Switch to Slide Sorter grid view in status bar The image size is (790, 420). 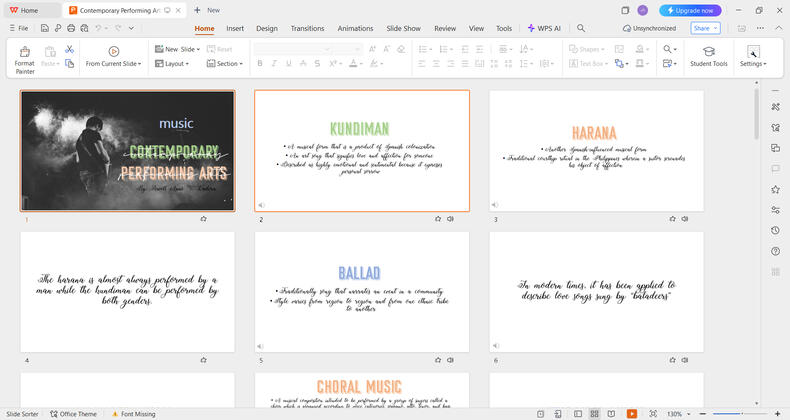coord(595,413)
